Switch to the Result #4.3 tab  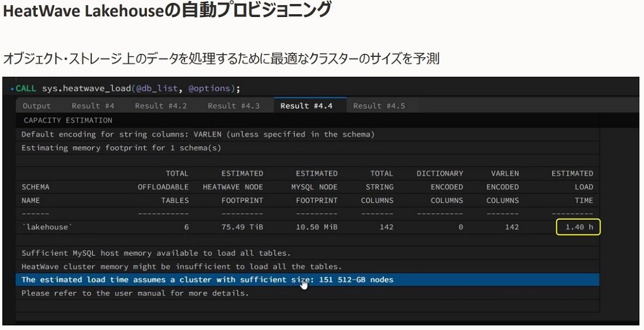coord(234,106)
